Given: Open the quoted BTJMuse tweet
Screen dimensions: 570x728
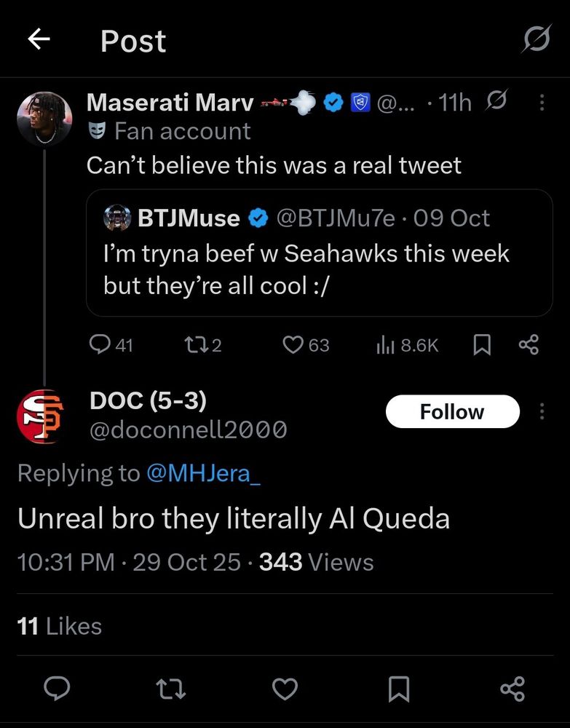Looking at the screenshot, I should (x=320, y=253).
